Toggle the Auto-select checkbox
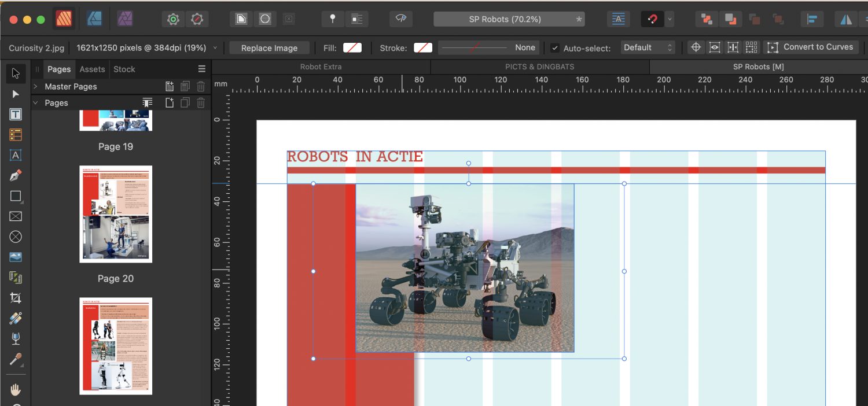 tap(555, 48)
